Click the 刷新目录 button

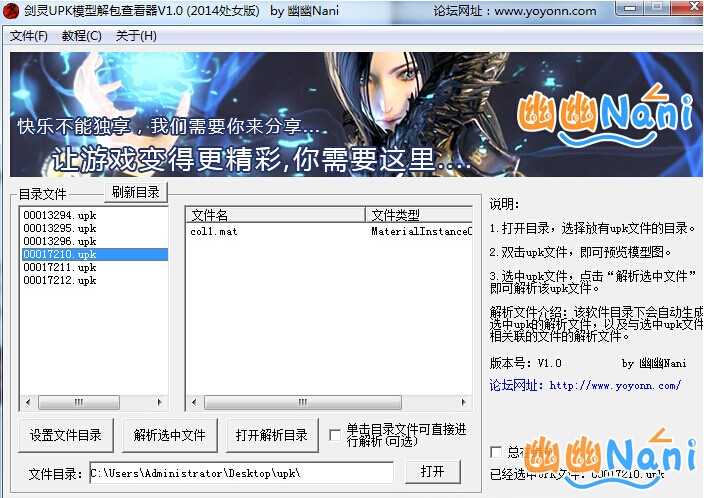click(x=136, y=192)
